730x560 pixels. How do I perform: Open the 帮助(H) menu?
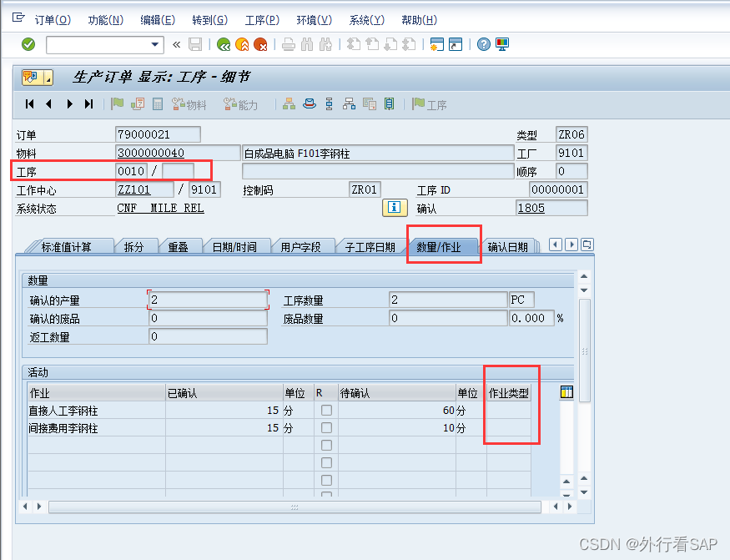[419, 20]
